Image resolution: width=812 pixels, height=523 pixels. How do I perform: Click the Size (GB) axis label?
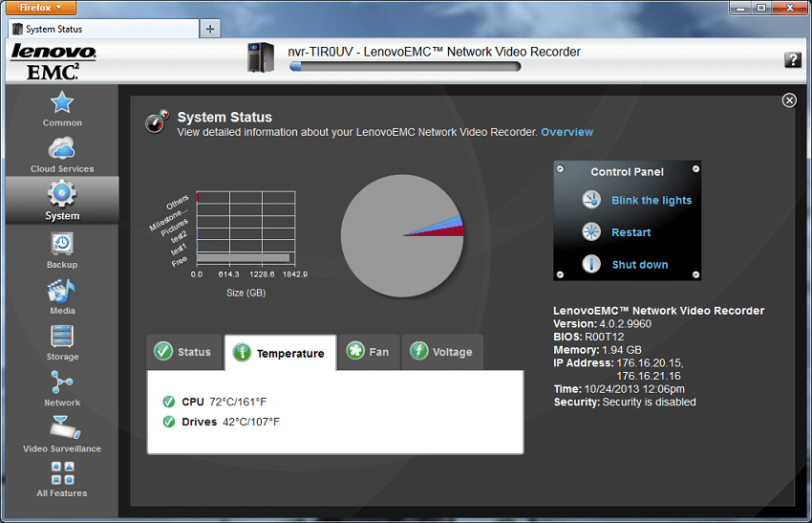pyautogui.click(x=246, y=293)
